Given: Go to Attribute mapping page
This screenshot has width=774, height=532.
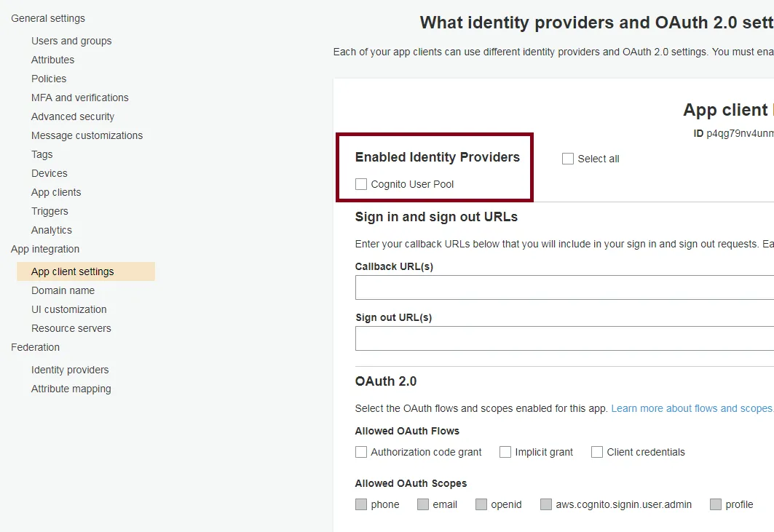Looking at the screenshot, I should click(x=71, y=389).
